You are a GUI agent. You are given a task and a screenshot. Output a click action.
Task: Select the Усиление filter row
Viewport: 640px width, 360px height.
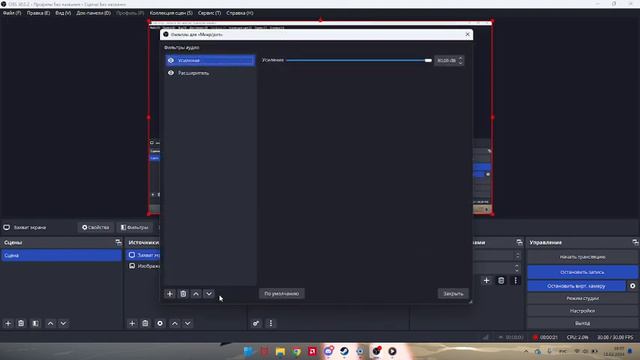click(210, 60)
